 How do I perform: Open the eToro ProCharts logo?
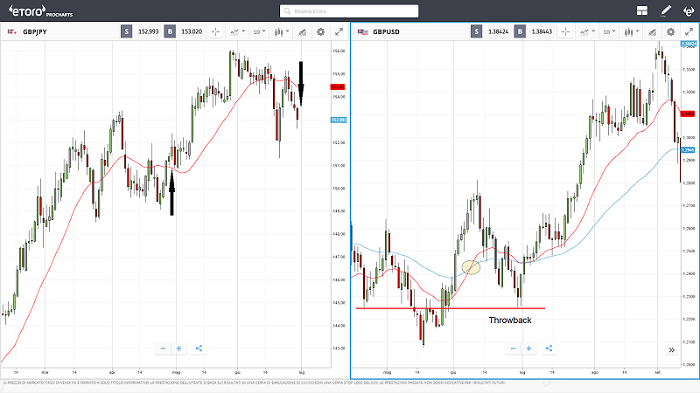click(x=41, y=11)
